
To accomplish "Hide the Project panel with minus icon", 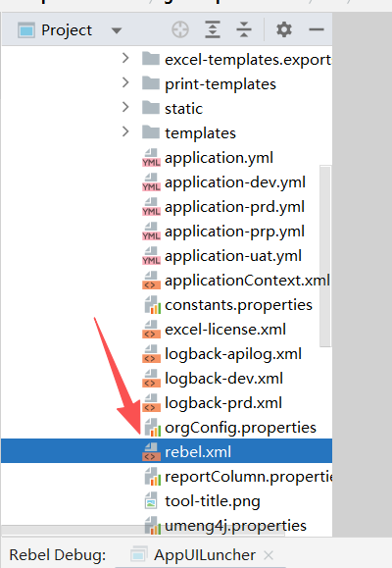I will click(316, 29).
